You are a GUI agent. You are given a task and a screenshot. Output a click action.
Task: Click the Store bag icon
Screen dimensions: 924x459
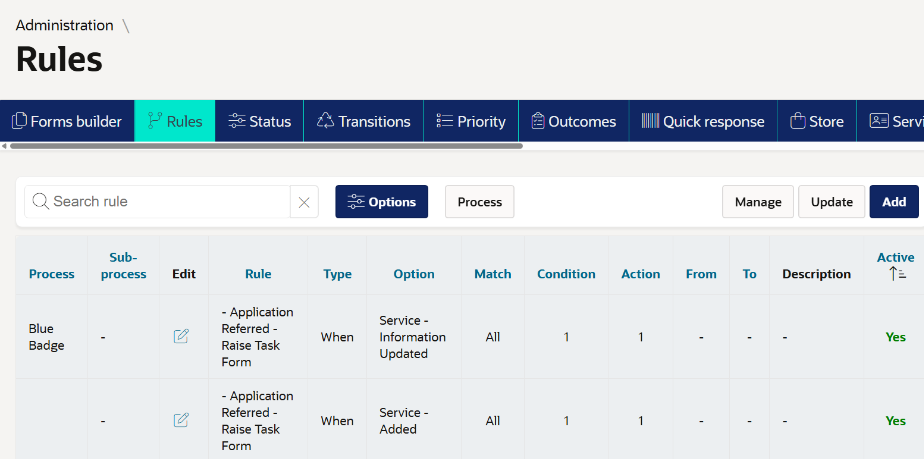click(x=797, y=121)
